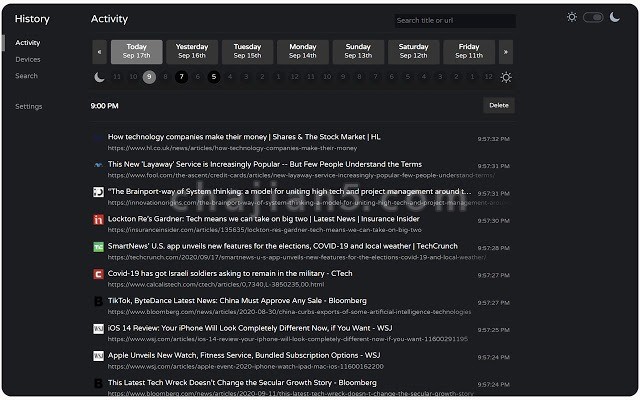
Task: Click the Bloomberg favicon for Tech Wreck entry
Action: pos(98,383)
